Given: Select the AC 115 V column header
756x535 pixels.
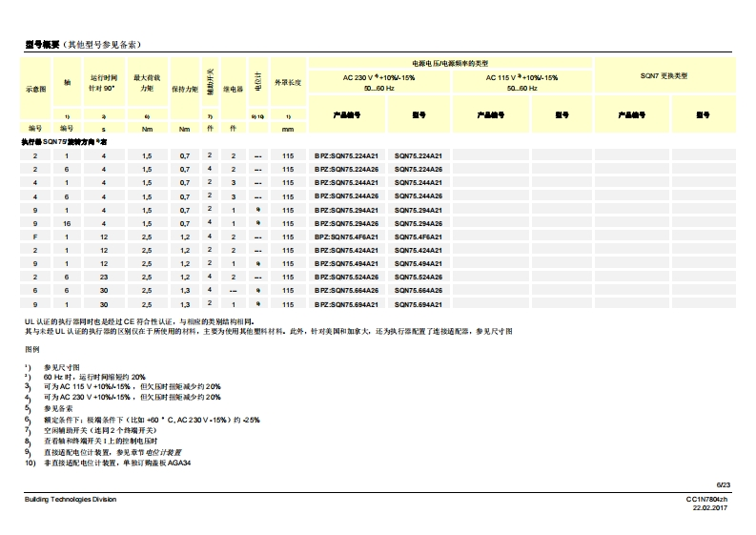Looking at the screenshot, I should [x=521, y=77].
